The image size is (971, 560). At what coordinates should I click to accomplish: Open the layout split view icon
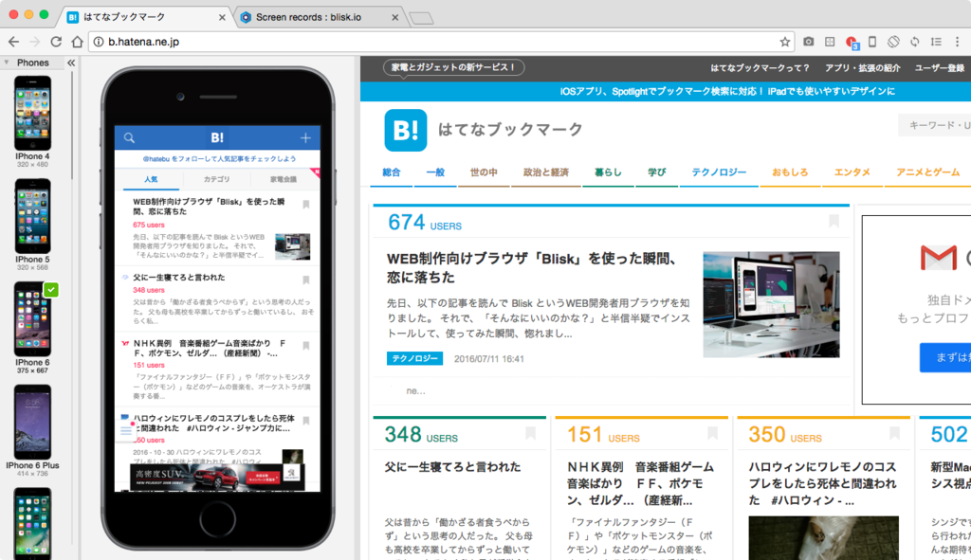[830, 42]
